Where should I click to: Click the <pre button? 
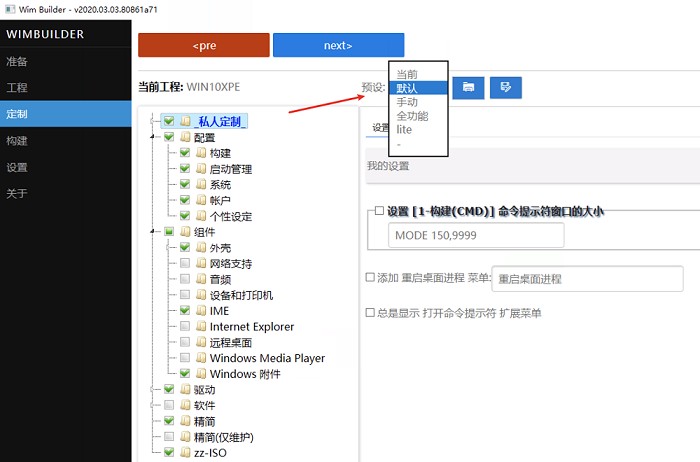[204, 45]
